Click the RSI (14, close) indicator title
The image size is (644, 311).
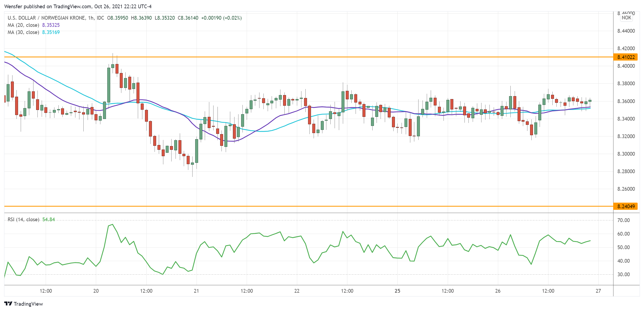(x=23, y=219)
